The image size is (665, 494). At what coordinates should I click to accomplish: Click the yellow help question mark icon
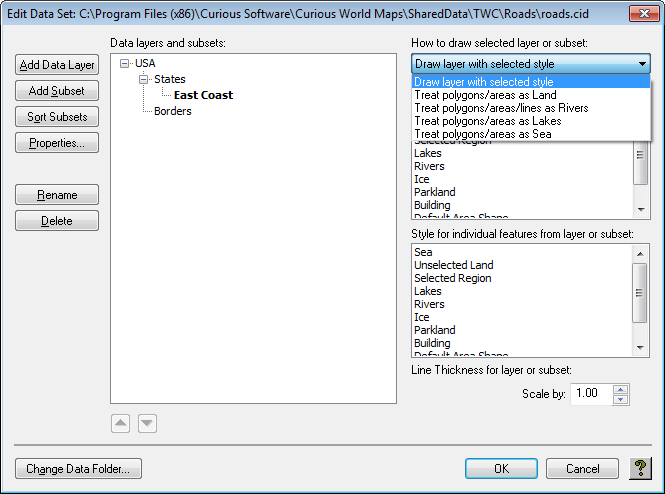coord(641,468)
